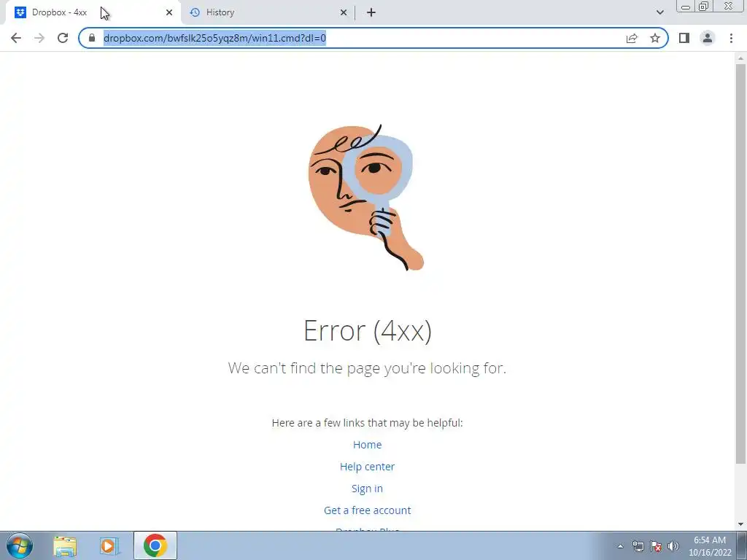This screenshot has height=560, width=747.
Task: Open the Help center link
Action: (x=368, y=467)
